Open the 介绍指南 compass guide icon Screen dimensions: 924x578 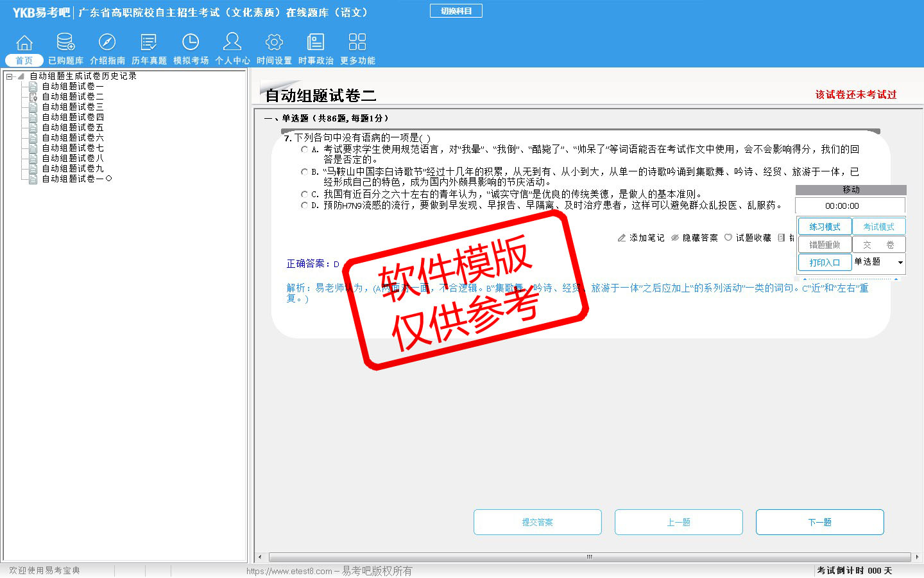coord(107,43)
